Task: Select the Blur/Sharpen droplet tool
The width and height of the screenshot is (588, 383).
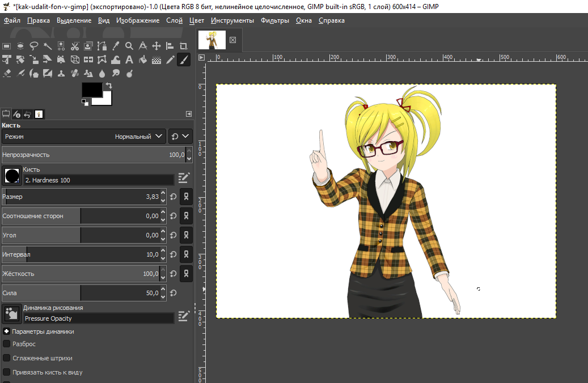Action: (102, 74)
